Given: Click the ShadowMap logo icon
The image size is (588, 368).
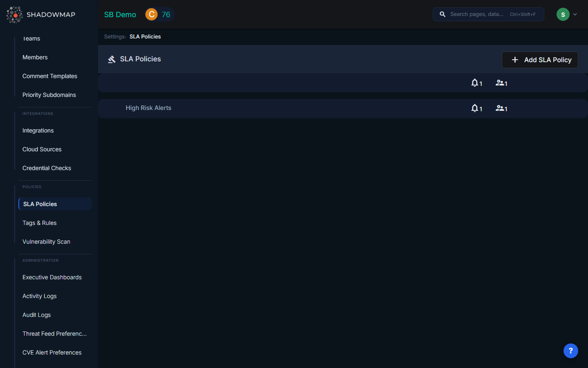Looking at the screenshot, I should [15, 15].
